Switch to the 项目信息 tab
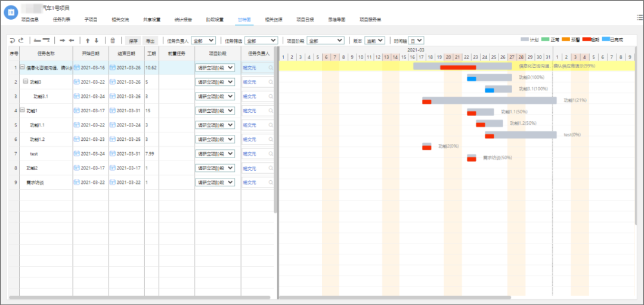This screenshot has height=305, width=644. click(30, 19)
